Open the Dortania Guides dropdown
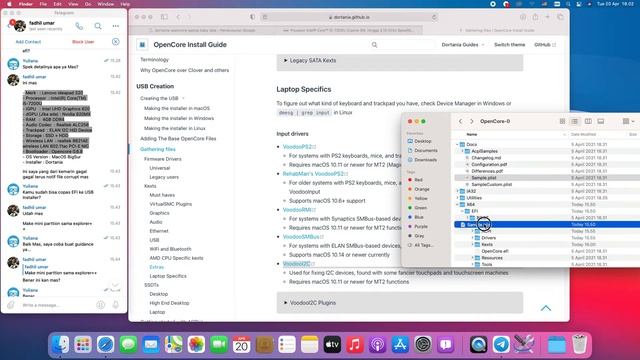 point(463,44)
